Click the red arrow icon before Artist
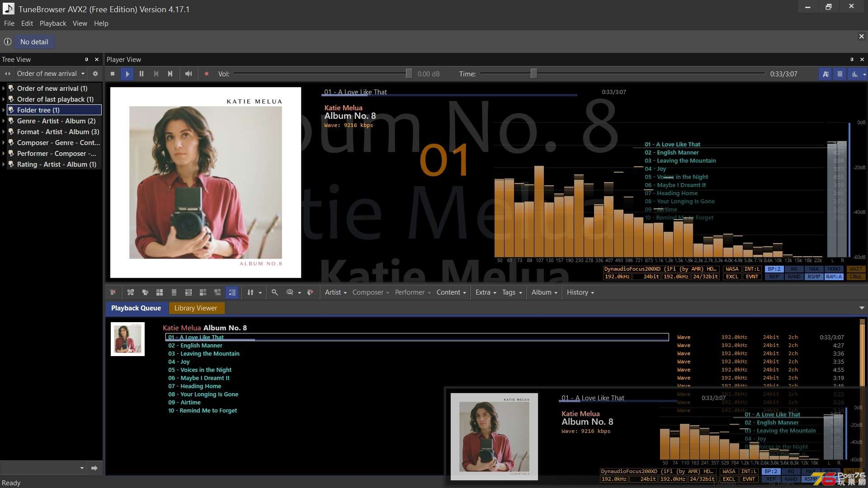 310,292
